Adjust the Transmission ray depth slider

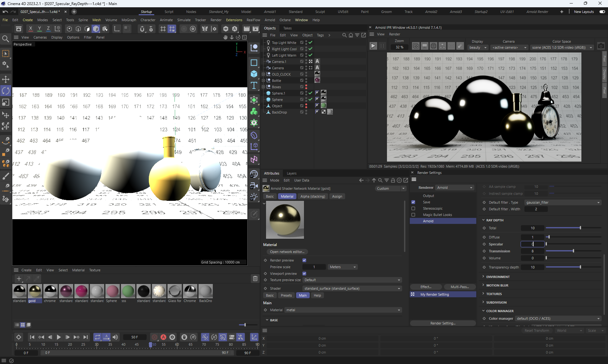point(573,251)
